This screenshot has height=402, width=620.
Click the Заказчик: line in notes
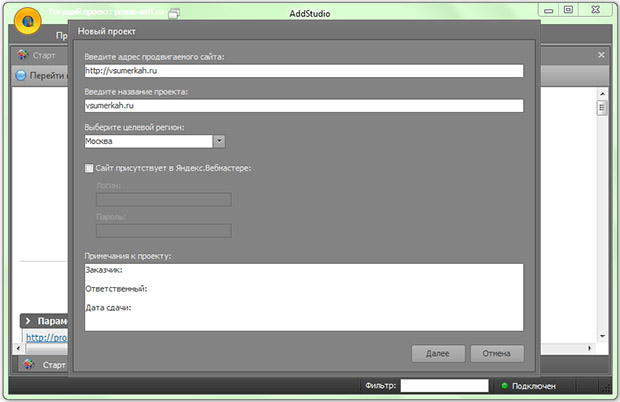pyautogui.click(x=104, y=270)
